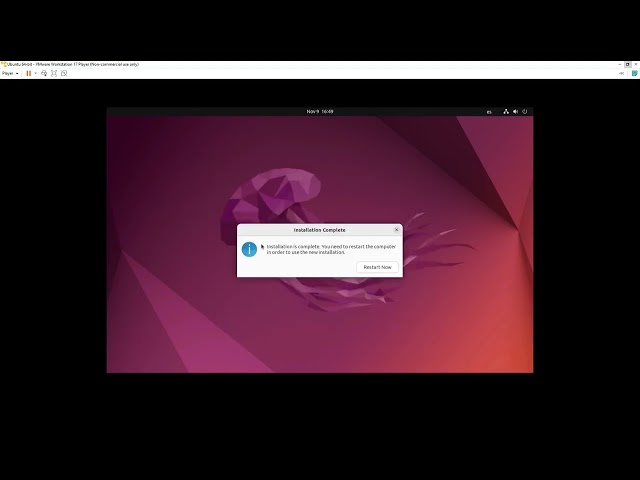Image resolution: width=640 pixels, height=480 pixels.
Task: Open Ubuntu network status icon
Action: (506, 111)
